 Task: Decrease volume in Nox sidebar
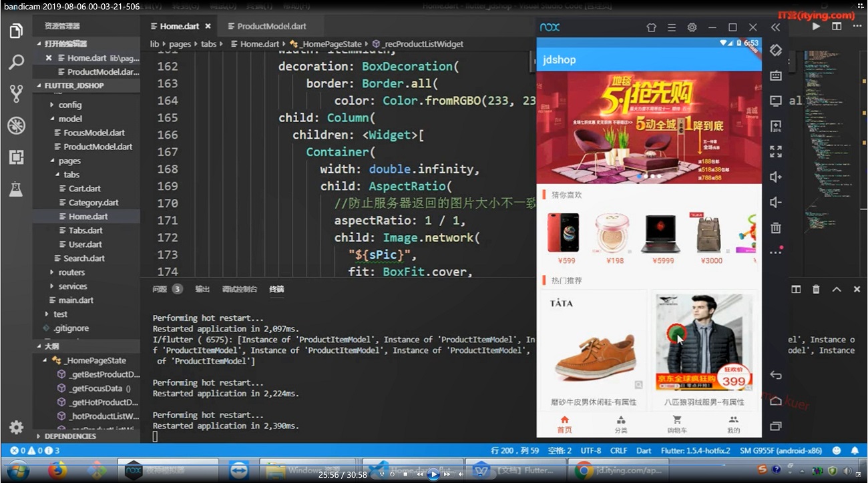[x=775, y=202]
